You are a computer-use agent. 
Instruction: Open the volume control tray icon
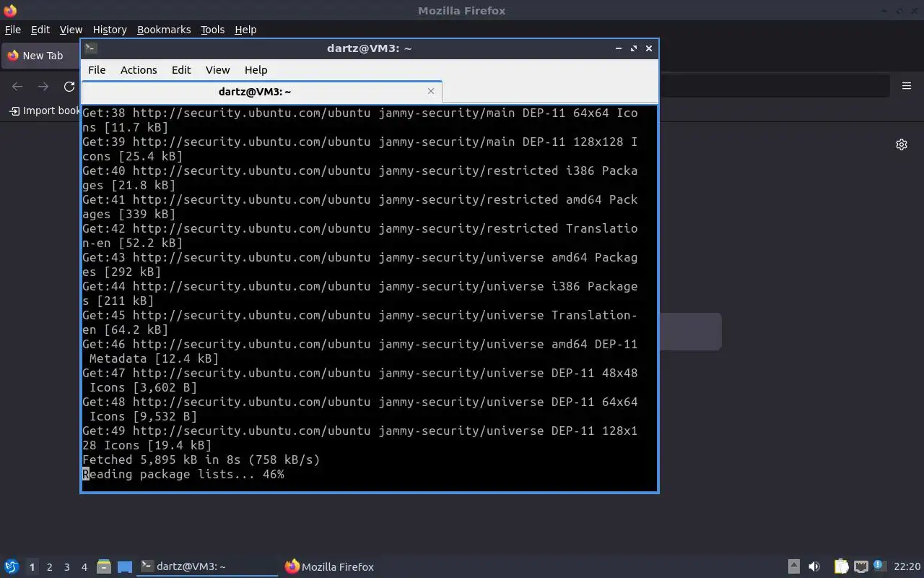[x=814, y=566]
